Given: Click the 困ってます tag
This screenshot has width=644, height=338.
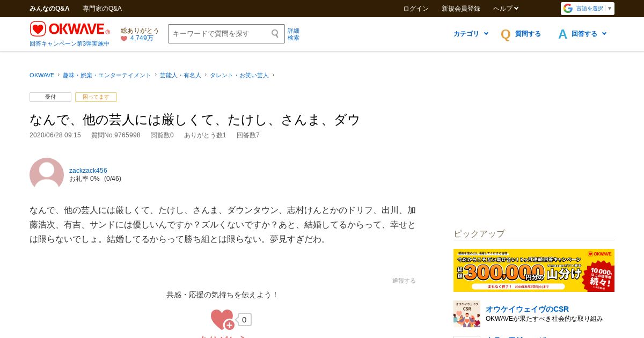Looking at the screenshot, I should point(96,97).
